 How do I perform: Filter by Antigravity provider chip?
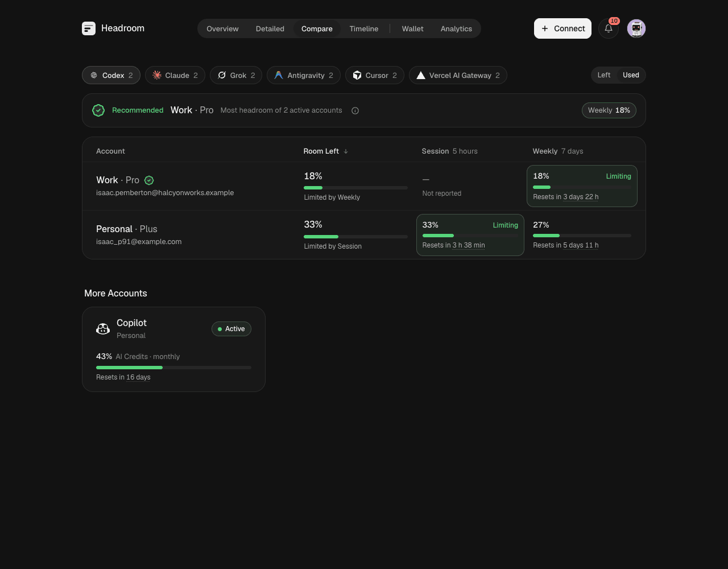click(304, 75)
